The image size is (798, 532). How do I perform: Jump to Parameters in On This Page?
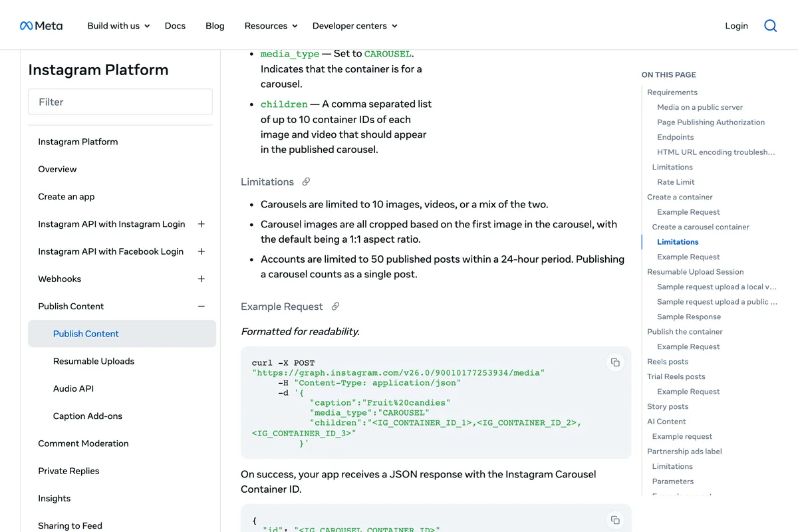[672, 481]
